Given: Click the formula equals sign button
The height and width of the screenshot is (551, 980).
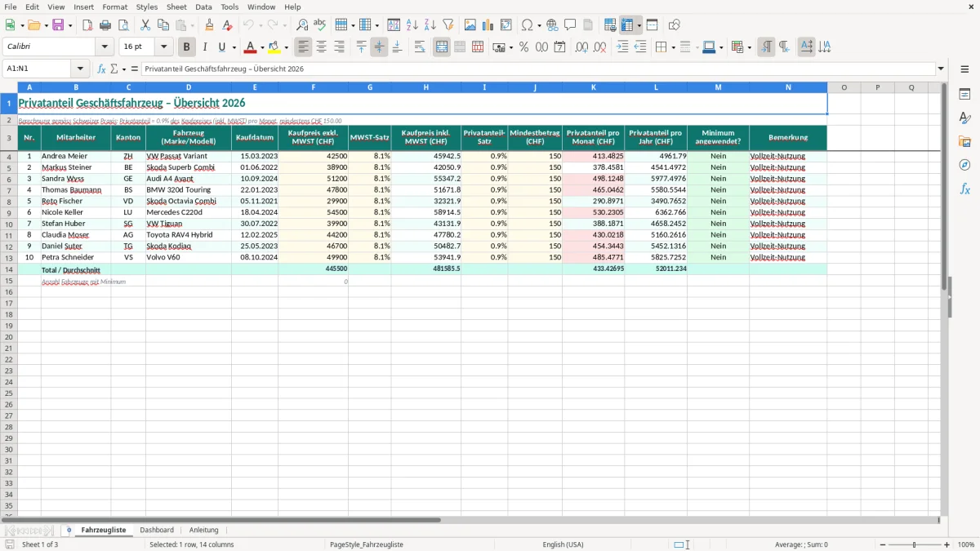Looking at the screenshot, I should coord(135,69).
